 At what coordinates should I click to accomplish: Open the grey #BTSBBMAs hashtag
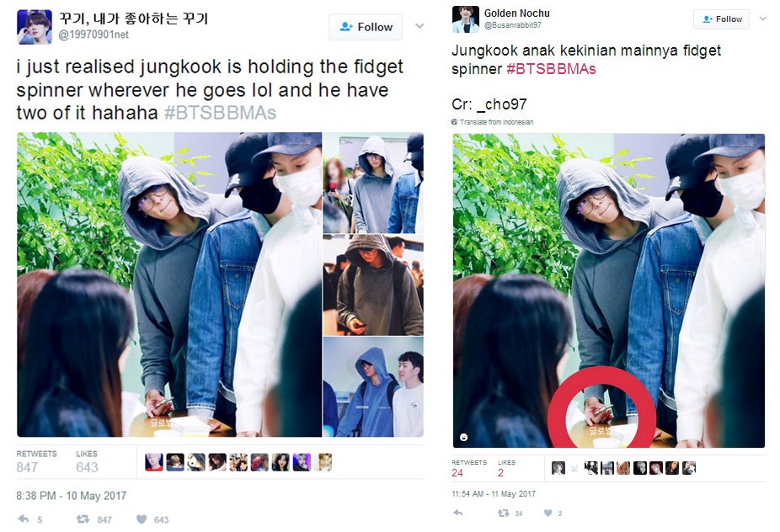pos(220,113)
